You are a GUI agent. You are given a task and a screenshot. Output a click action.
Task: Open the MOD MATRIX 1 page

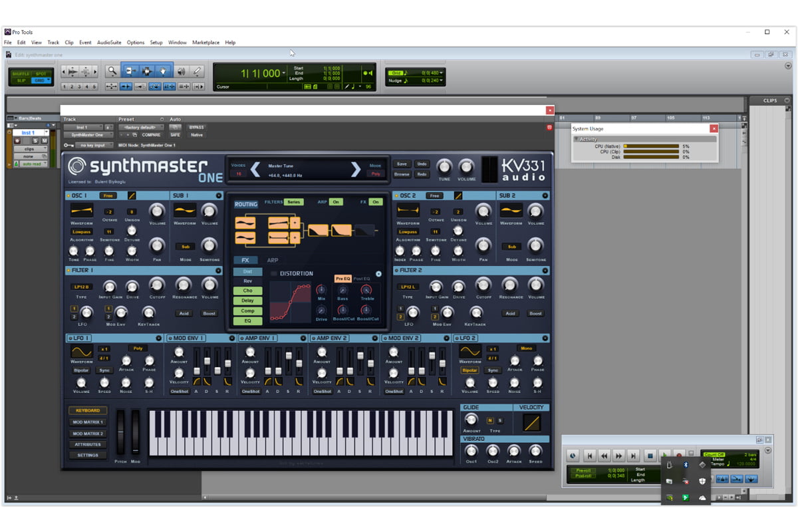pos(88,422)
